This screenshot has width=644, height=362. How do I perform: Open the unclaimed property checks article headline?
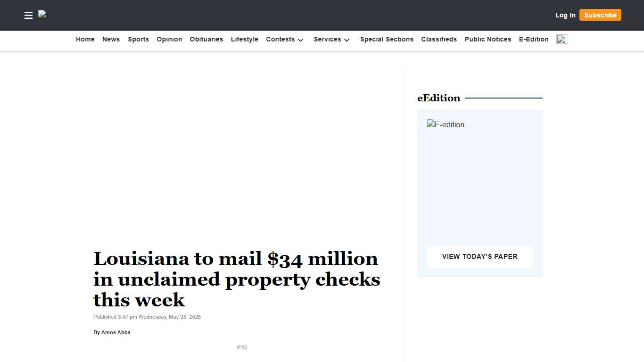tap(237, 279)
